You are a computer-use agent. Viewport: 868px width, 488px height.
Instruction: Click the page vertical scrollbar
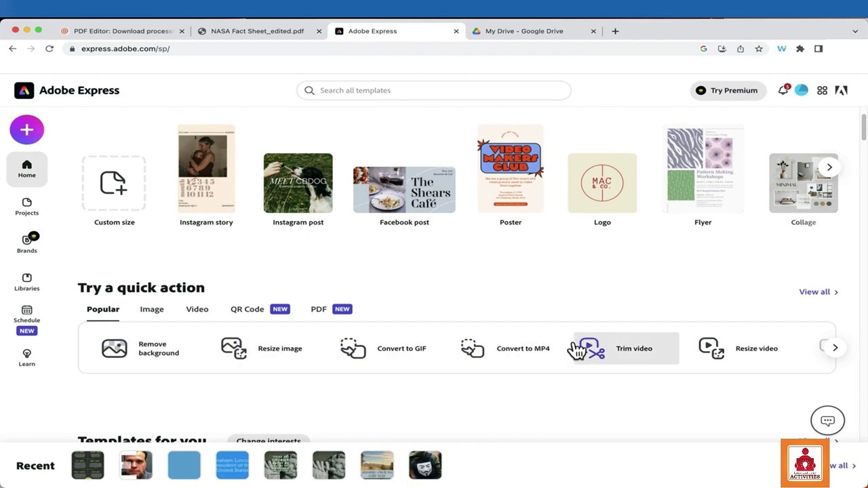(864, 129)
